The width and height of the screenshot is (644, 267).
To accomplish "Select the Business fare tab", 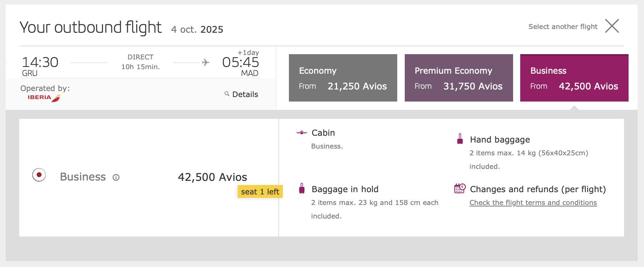I will [x=574, y=78].
